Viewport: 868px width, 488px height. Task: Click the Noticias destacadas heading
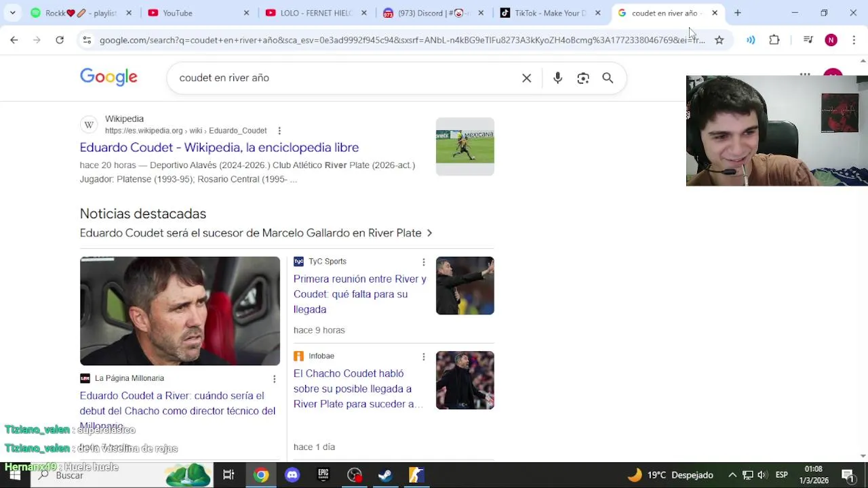pyautogui.click(x=143, y=213)
